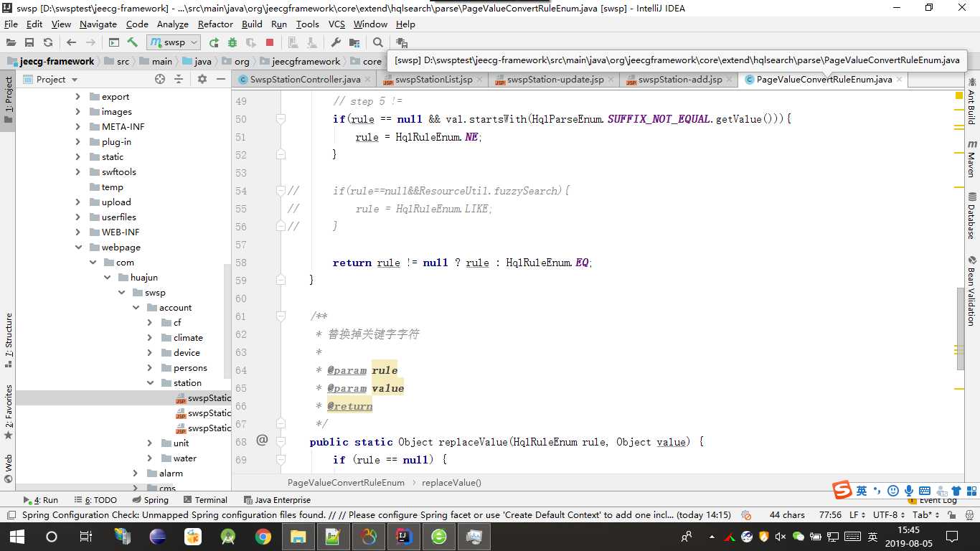Click the tool window quick-access icon bottom-left
Screen dimensions: 980x551
click(x=11, y=515)
